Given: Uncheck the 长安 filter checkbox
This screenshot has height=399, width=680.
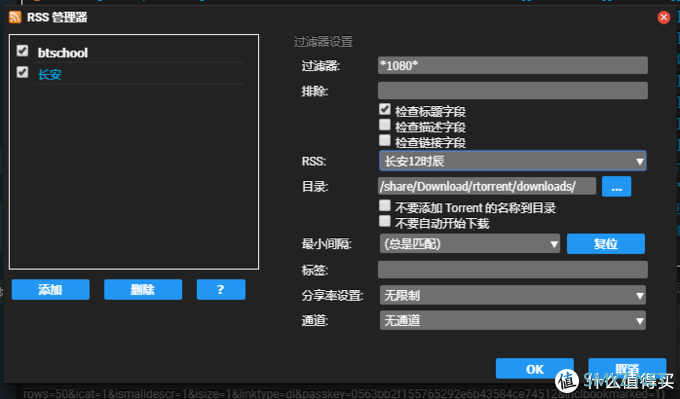Looking at the screenshot, I should click(23, 72).
